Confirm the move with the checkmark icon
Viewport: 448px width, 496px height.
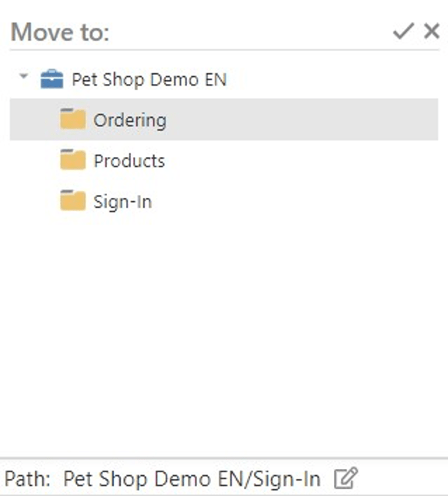coord(403,31)
